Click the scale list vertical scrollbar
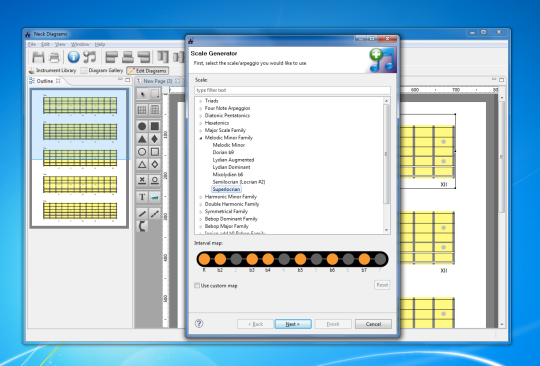 tap(386, 165)
